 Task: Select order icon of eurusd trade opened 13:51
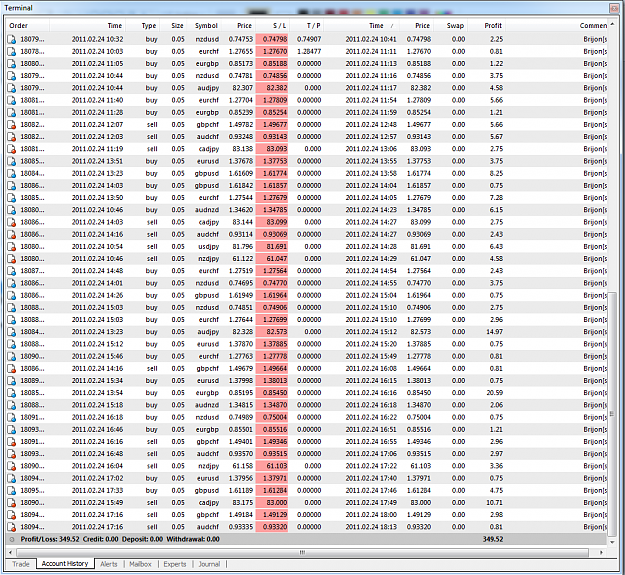click(12, 161)
